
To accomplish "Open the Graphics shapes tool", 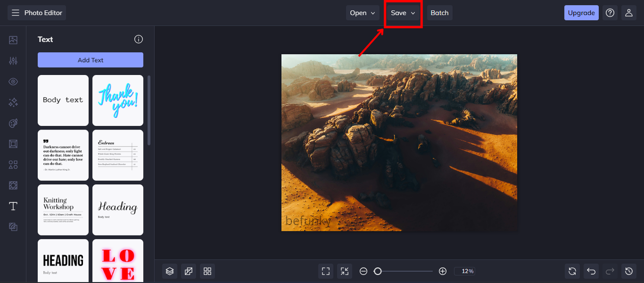I will click(13, 165).
